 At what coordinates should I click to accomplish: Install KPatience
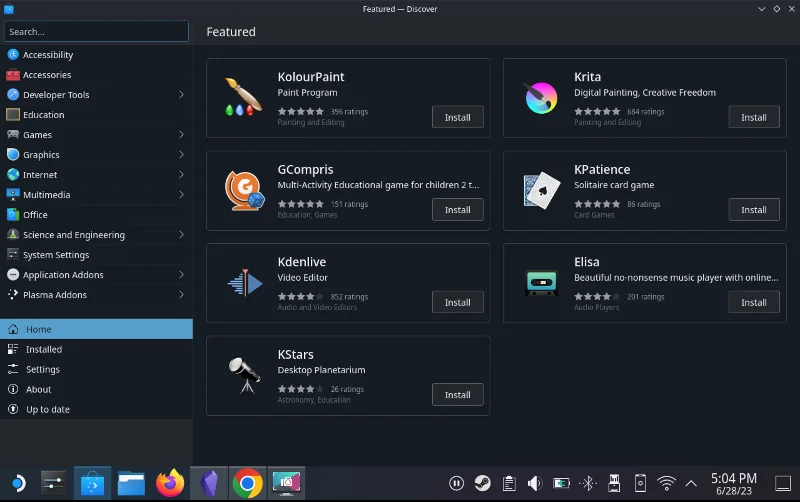tap(754, 210)
